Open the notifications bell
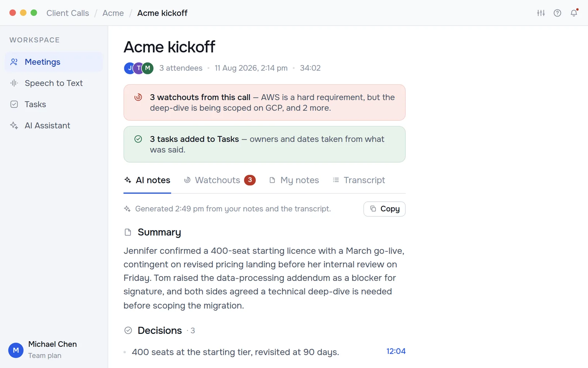This screenshot has height=368, width=588. click(x=574, y=13)
